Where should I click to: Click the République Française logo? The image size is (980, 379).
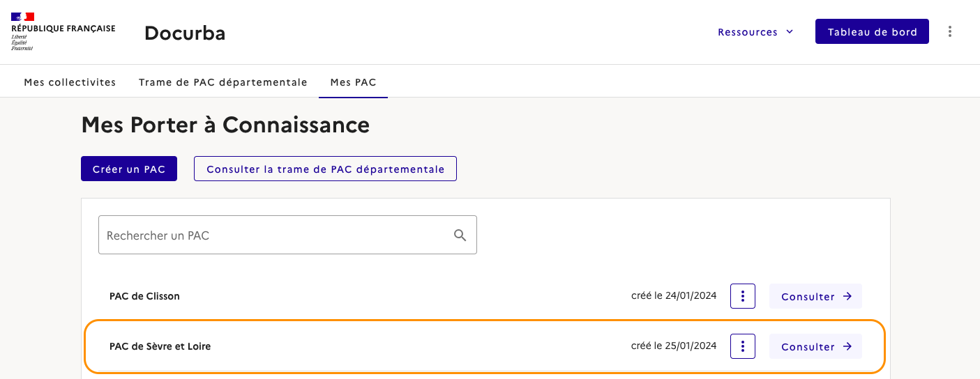(63, 31)
